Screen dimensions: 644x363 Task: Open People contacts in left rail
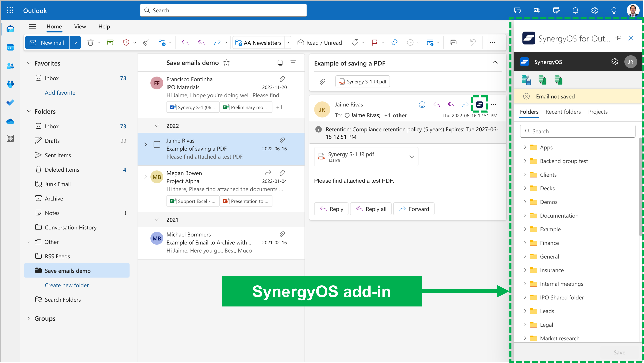tap(10, 66)
